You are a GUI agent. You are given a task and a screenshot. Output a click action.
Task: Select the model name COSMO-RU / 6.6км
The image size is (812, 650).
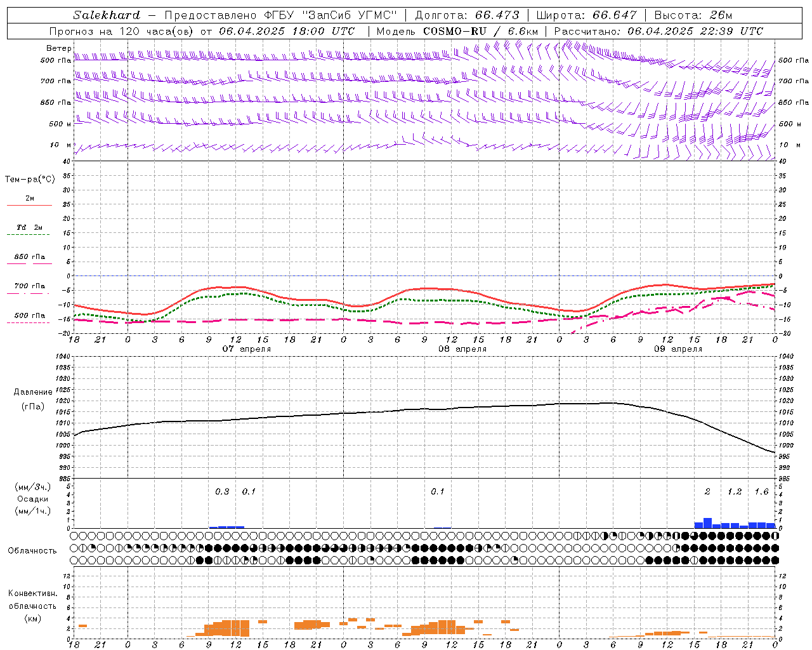(x=481, y=31)
